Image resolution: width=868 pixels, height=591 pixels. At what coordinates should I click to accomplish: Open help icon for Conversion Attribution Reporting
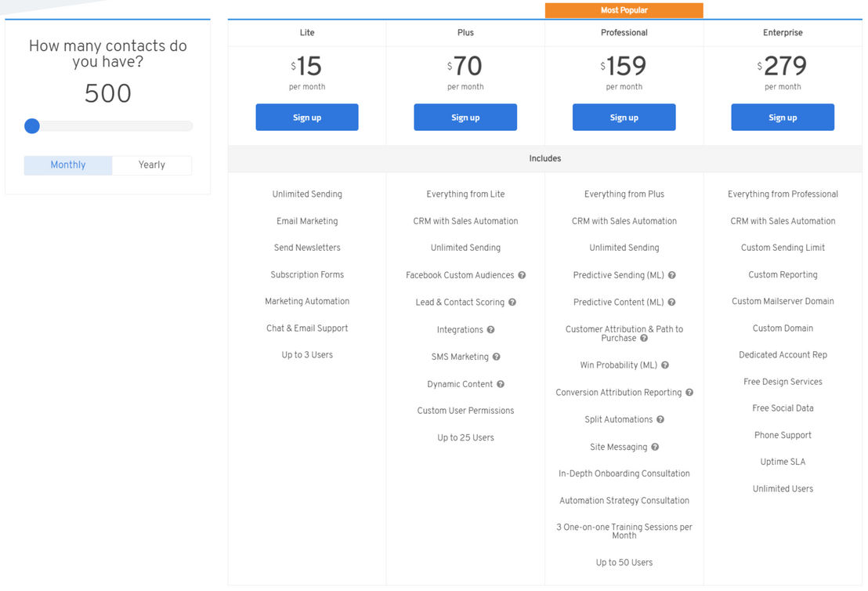[689, 393]
